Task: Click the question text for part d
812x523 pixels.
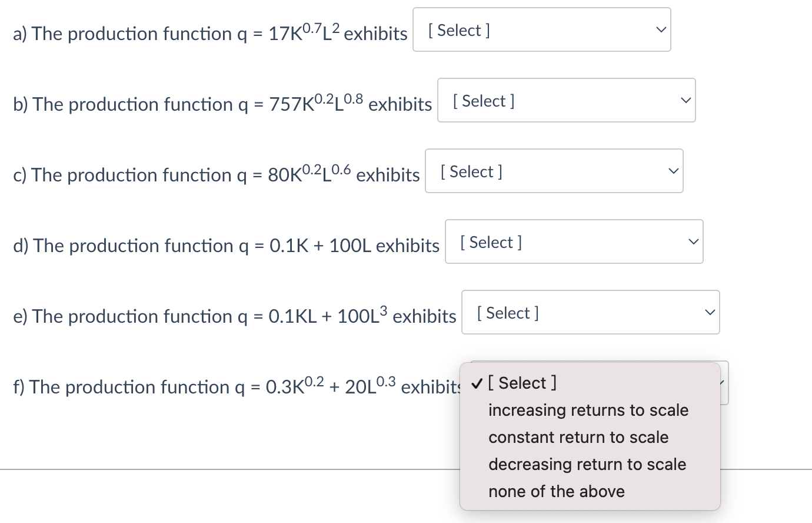Action: click(x=226, y=246)
